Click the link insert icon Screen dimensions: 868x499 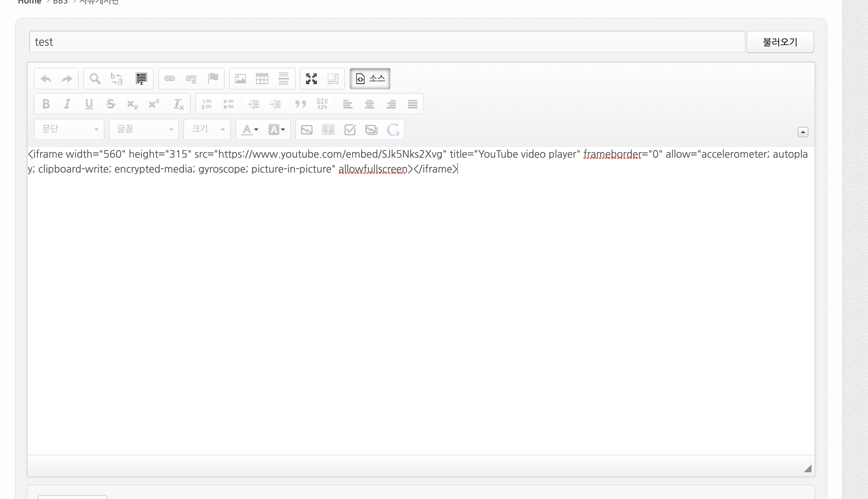pos(170,78)
